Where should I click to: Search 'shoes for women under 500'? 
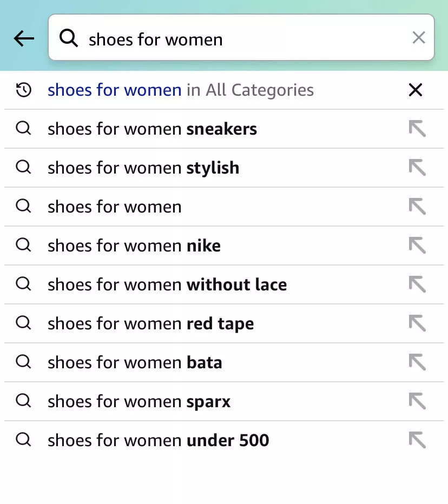click(x=158, y=441)
